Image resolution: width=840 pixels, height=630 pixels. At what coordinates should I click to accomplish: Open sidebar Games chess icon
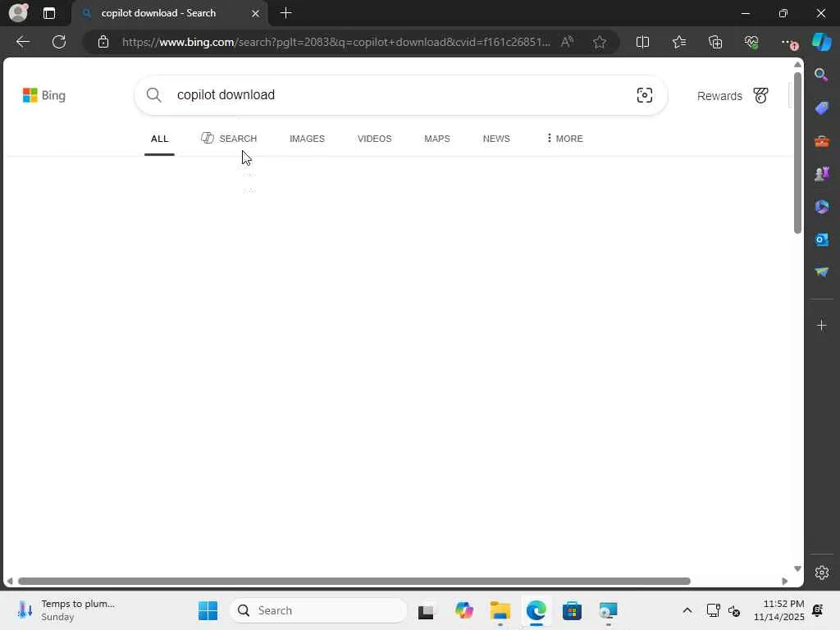pos(821,174)
